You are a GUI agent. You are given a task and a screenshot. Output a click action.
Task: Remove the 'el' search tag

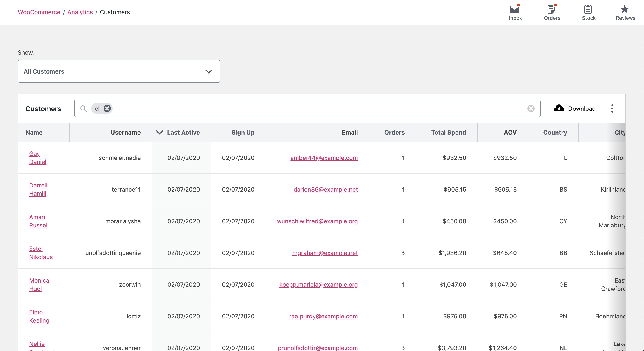[107, 108]
